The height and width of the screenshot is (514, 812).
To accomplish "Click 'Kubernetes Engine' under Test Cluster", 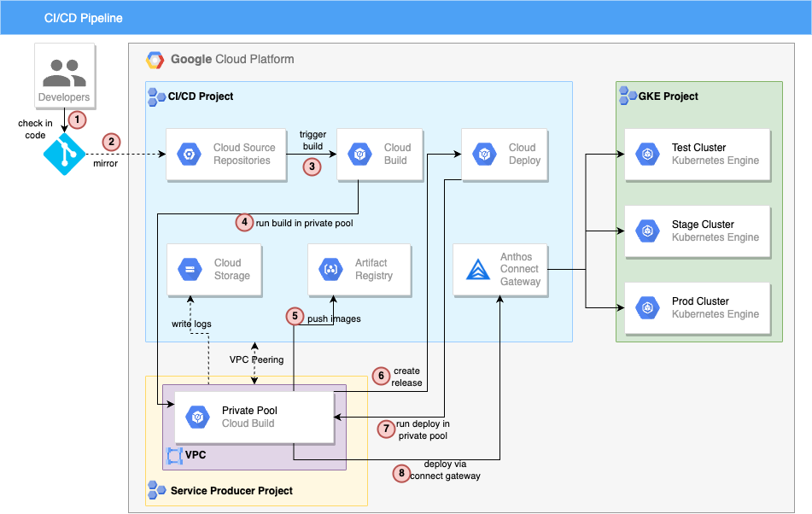I will [716, 161].
